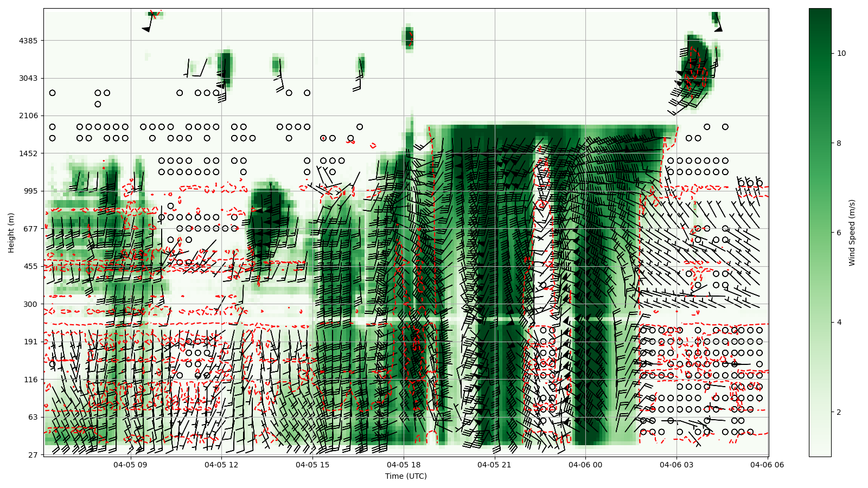Screen dimensions: 868x488
Task: Click the small dark green patch at 4385 m above 04-05 18
Action: (408, 38)
